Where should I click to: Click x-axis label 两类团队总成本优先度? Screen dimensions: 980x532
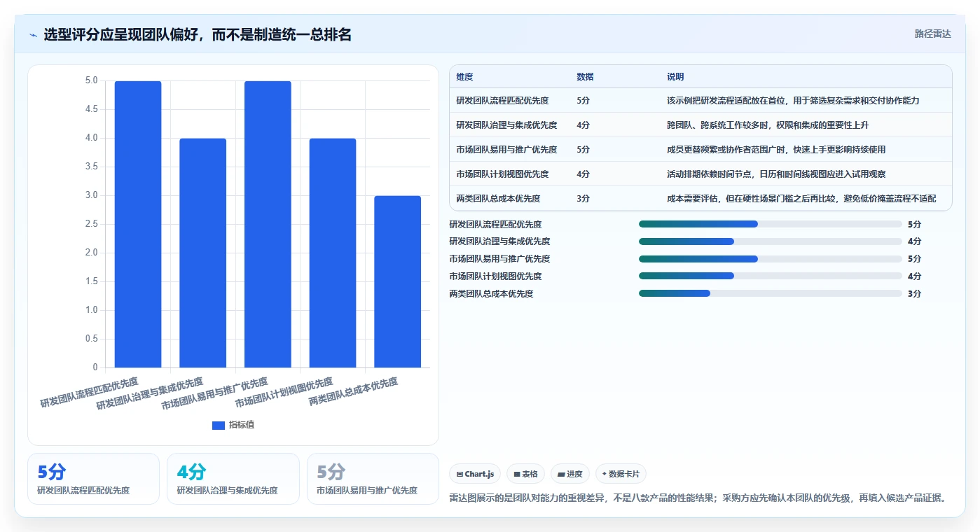[x=354, y=393]
